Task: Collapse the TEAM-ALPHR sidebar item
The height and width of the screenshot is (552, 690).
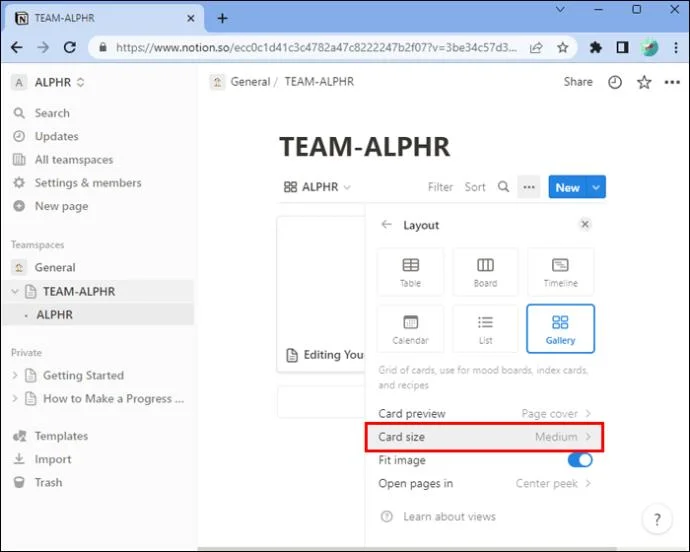Action: tap(15, 291)
